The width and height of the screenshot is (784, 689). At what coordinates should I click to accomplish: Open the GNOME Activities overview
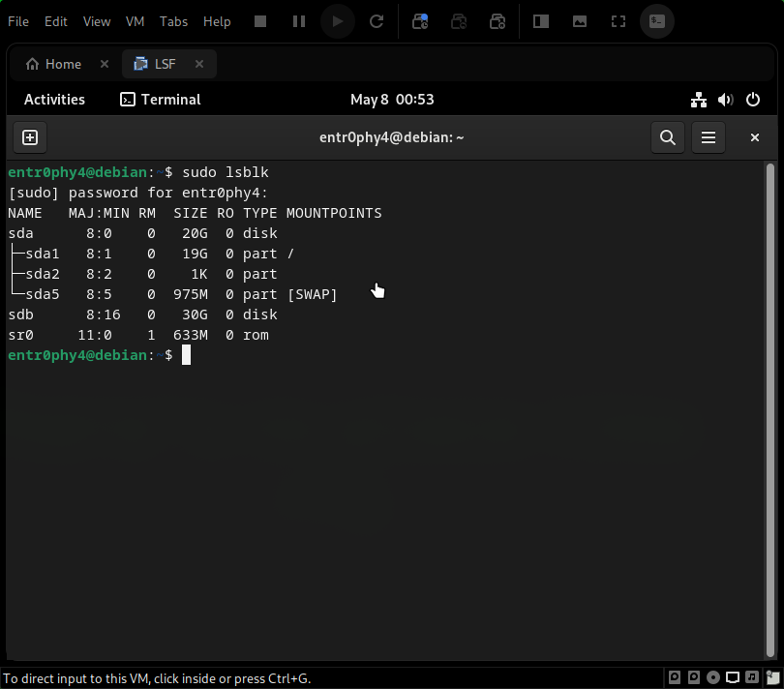54,100
